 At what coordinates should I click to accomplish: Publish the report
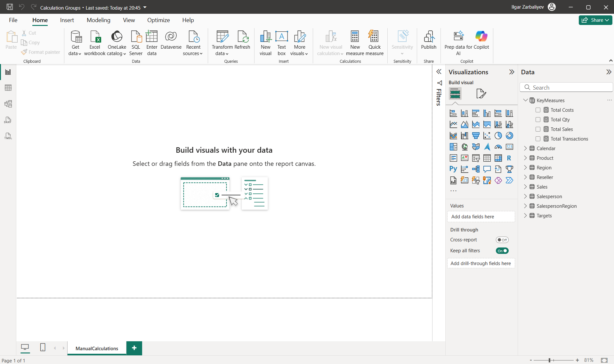[x=429, y=40]
